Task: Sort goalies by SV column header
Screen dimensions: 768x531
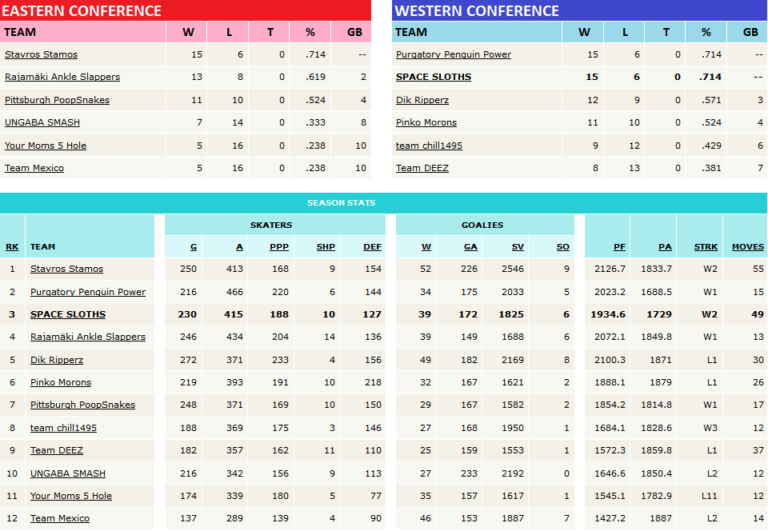Action: pyautogui.click(x=516, y=247)
